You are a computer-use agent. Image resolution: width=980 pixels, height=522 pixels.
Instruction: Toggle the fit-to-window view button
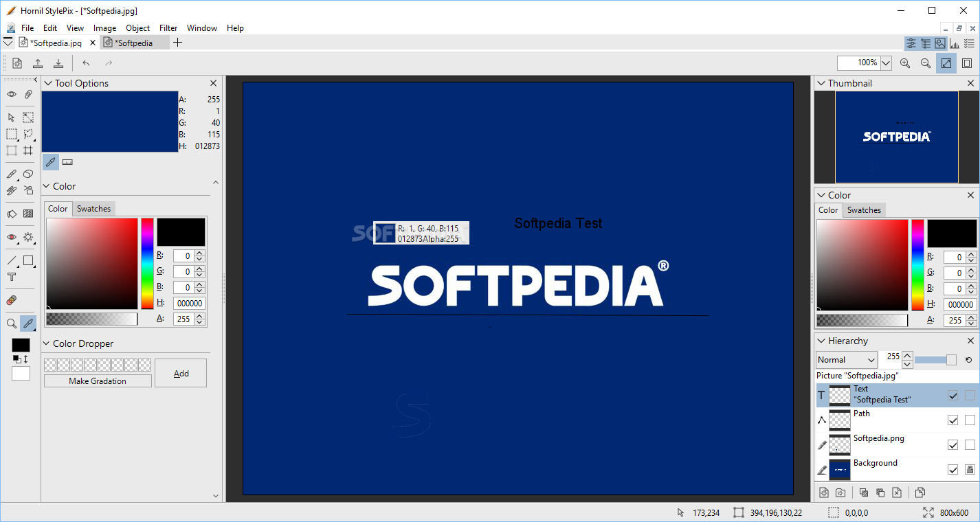pos(946,63)
